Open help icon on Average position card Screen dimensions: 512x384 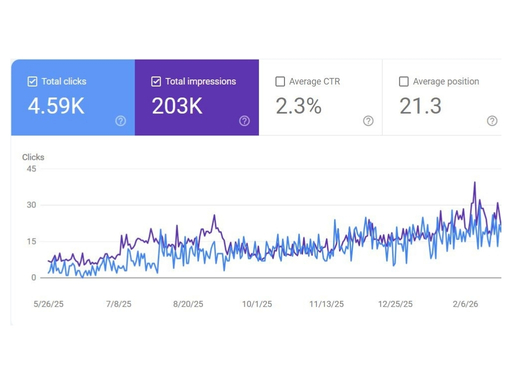(x=492, y=121)
